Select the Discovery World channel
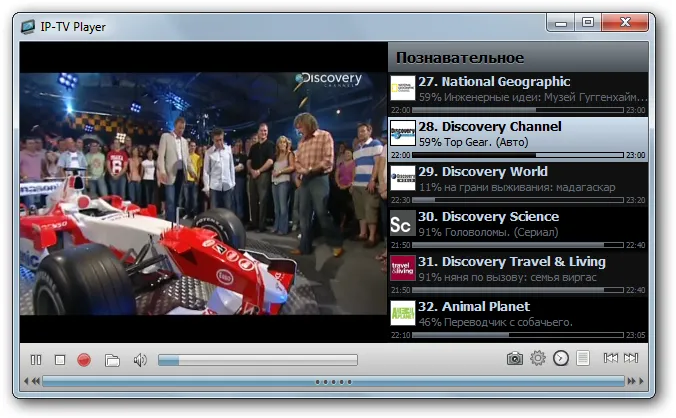The image size is (676, 418). (x=518, y=184)
